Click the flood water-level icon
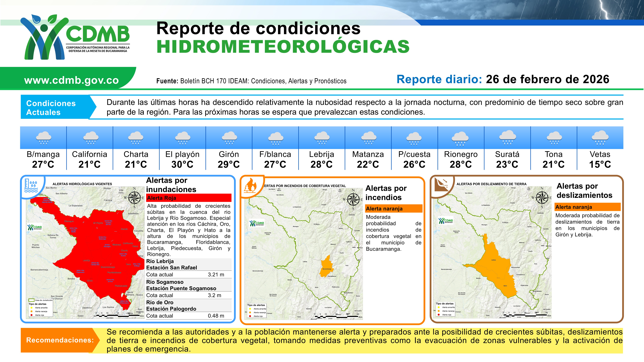 click(31, 186)
